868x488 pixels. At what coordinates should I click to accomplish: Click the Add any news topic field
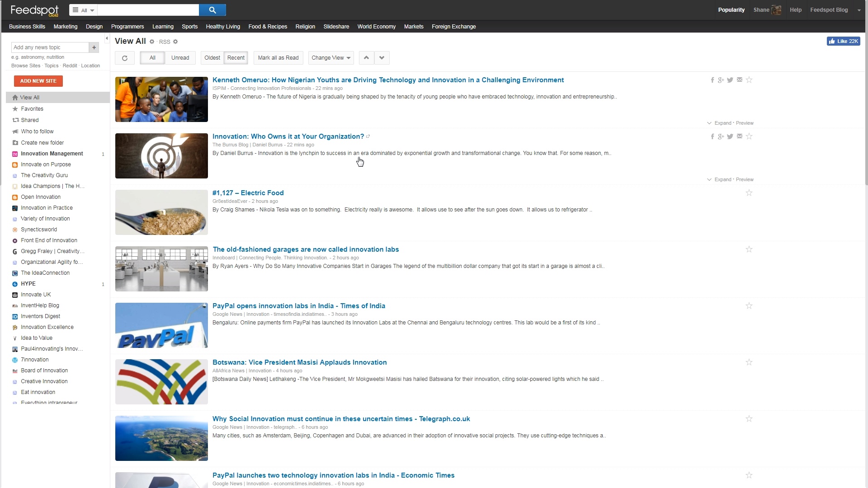pyautogui.click(x=50, y=47)
